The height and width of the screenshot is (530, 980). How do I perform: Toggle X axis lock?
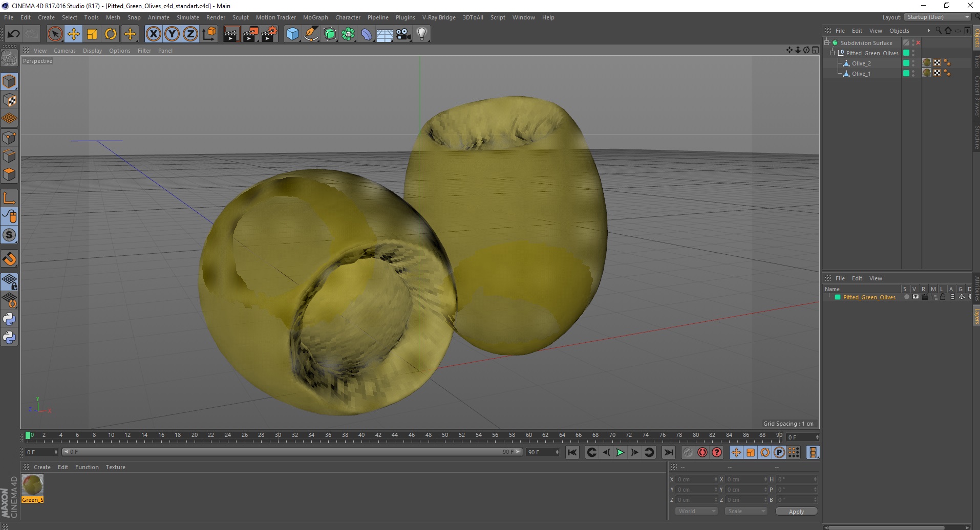[x=153, y=34]
